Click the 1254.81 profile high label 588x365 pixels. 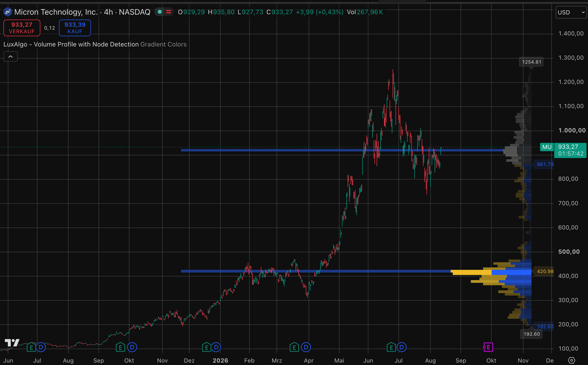[x=531, y=62]
